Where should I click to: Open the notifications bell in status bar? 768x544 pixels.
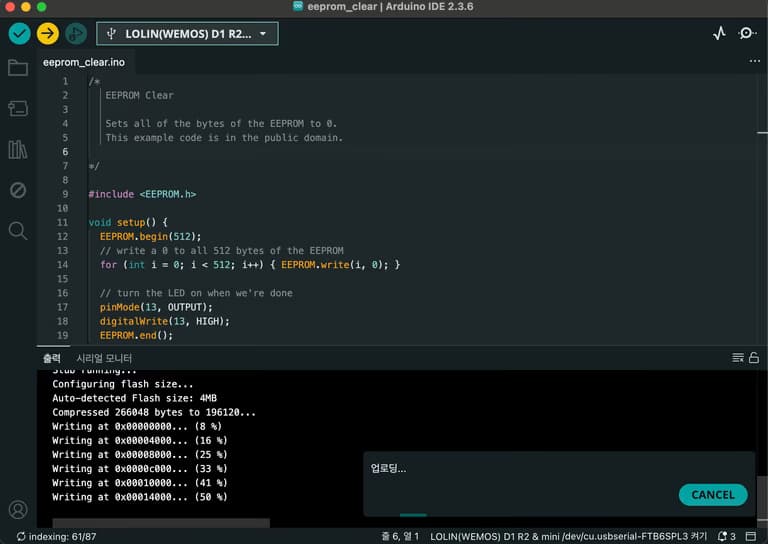(723, 537)
